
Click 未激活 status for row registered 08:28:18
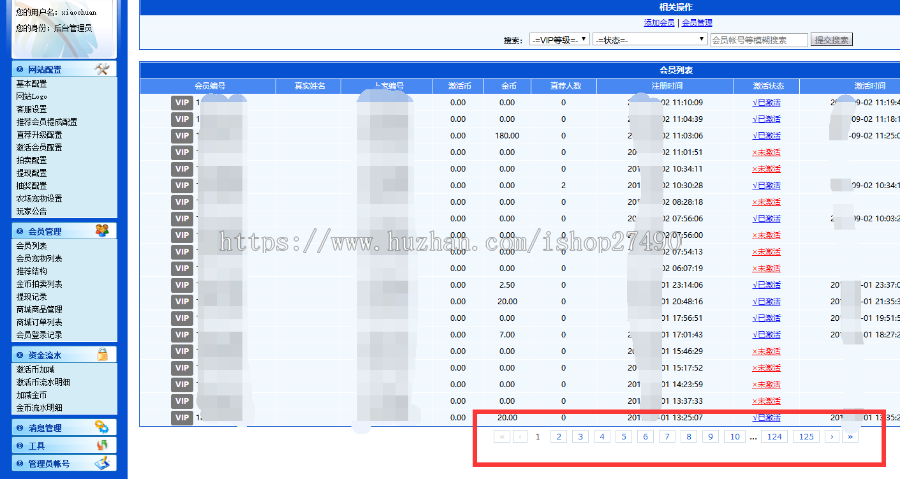click(766, 202)
